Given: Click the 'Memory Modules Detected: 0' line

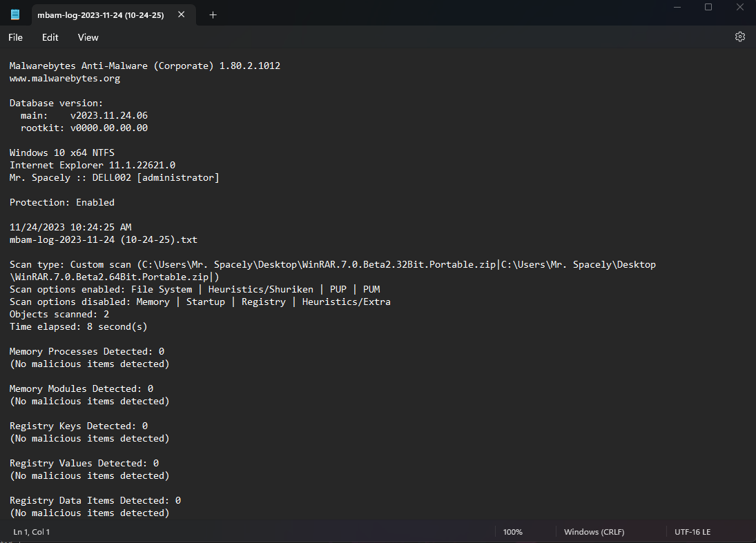Looking at the screenshot, I should point(81,389).
